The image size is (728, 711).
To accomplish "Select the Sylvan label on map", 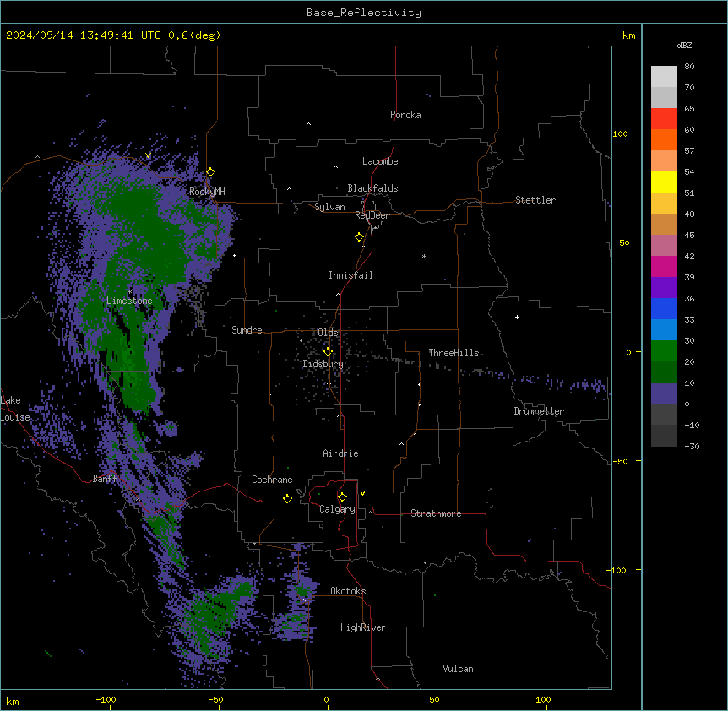I will 329,207.
